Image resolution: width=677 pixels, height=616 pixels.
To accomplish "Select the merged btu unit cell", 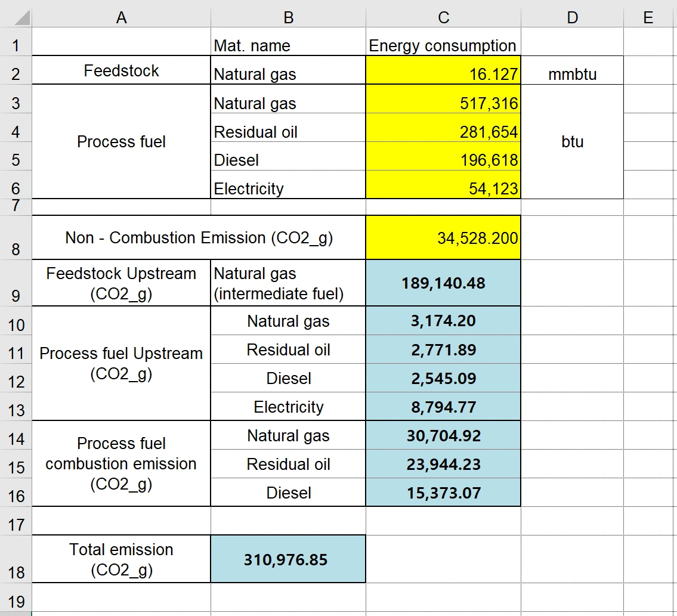I will 572,141.
